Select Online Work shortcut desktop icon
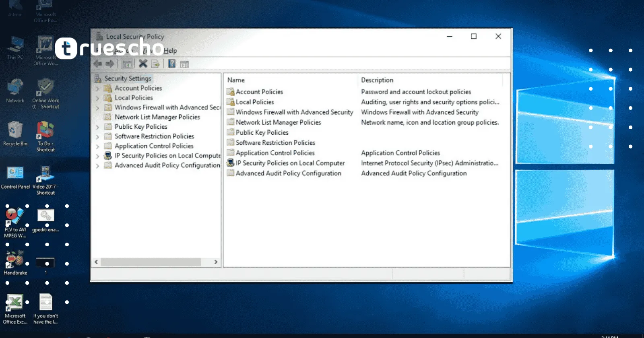Screen dimensions: 644x338 (x=45, y=94)
